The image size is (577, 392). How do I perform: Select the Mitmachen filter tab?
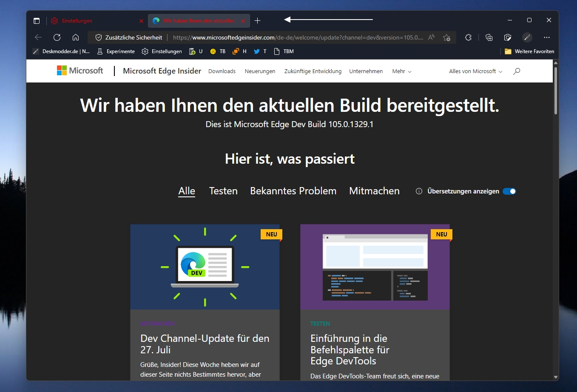tap(374, 191)
